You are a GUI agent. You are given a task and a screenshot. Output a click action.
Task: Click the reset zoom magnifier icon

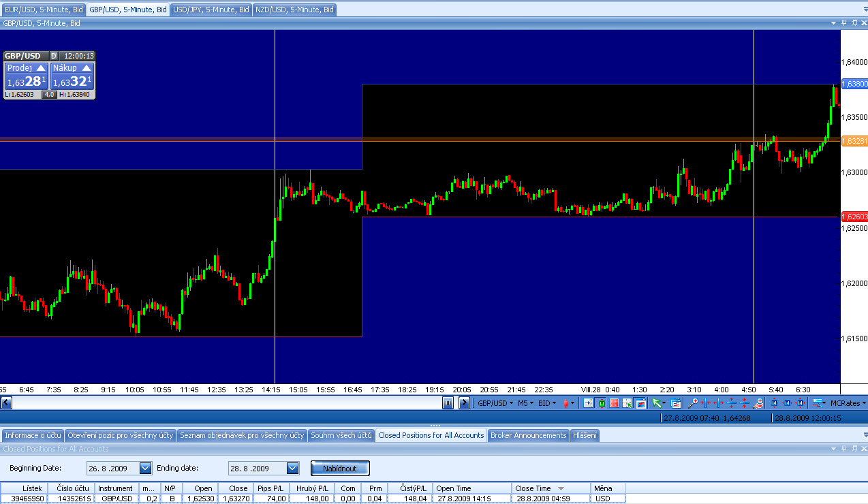point(758,403)
